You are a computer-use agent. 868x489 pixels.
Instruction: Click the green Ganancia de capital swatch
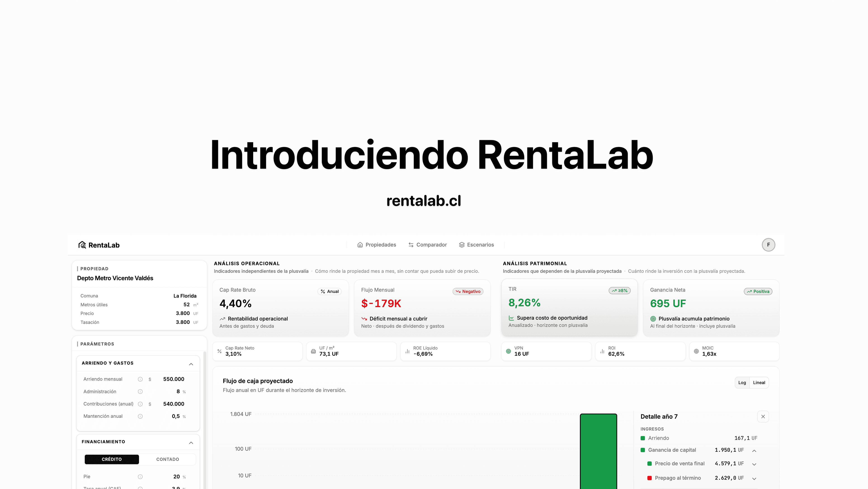643,450
